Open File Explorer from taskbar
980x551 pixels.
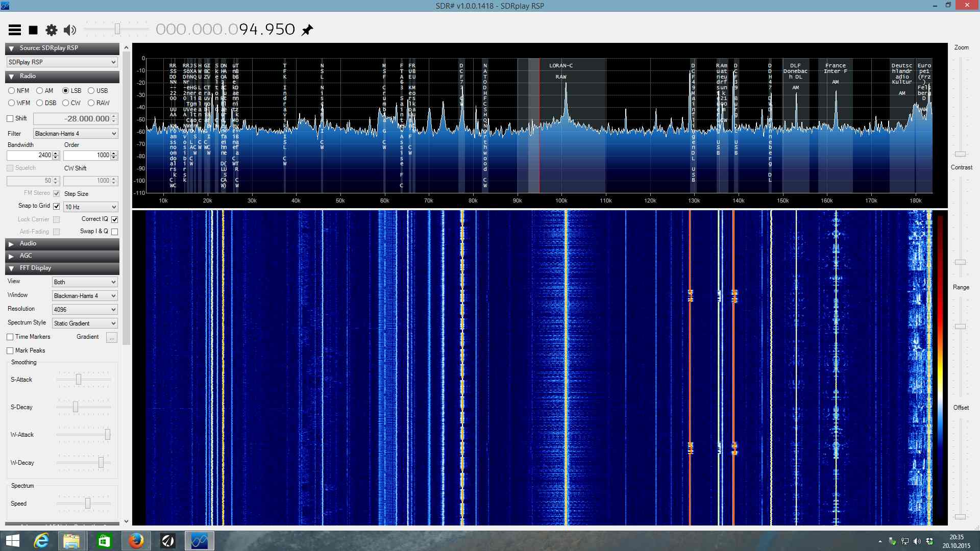(x=72, y=541)
